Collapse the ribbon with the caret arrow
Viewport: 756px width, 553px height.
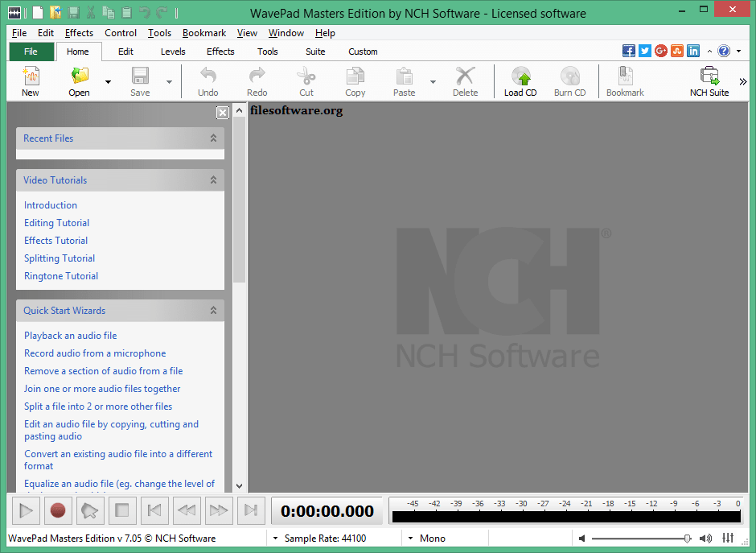point(709,52)
